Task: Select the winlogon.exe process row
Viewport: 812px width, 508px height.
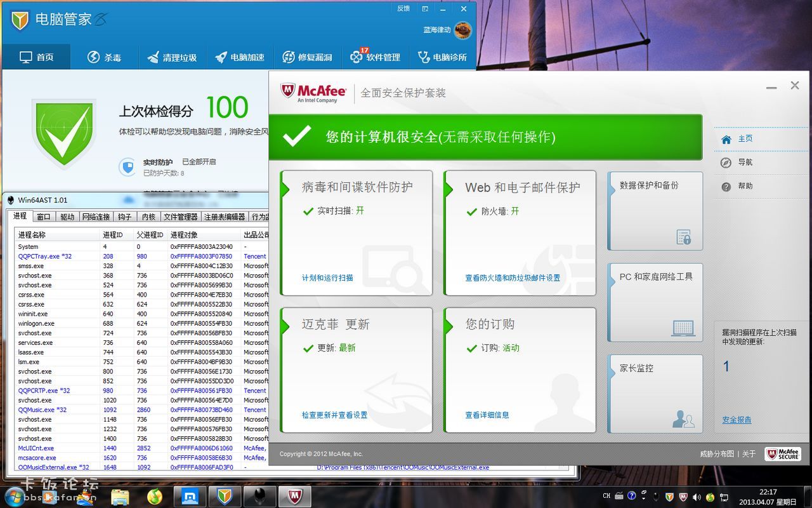Action: 141,323
